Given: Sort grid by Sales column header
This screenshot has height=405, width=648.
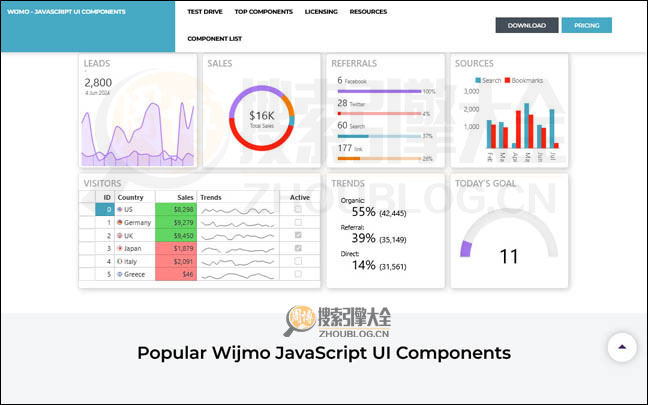Looking at the screenshot, I should 176,197.
